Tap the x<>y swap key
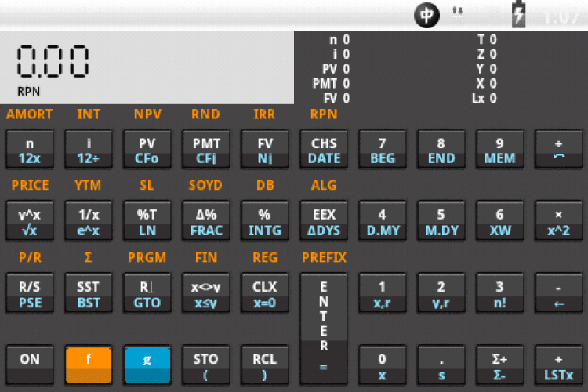 click(206, 293)
